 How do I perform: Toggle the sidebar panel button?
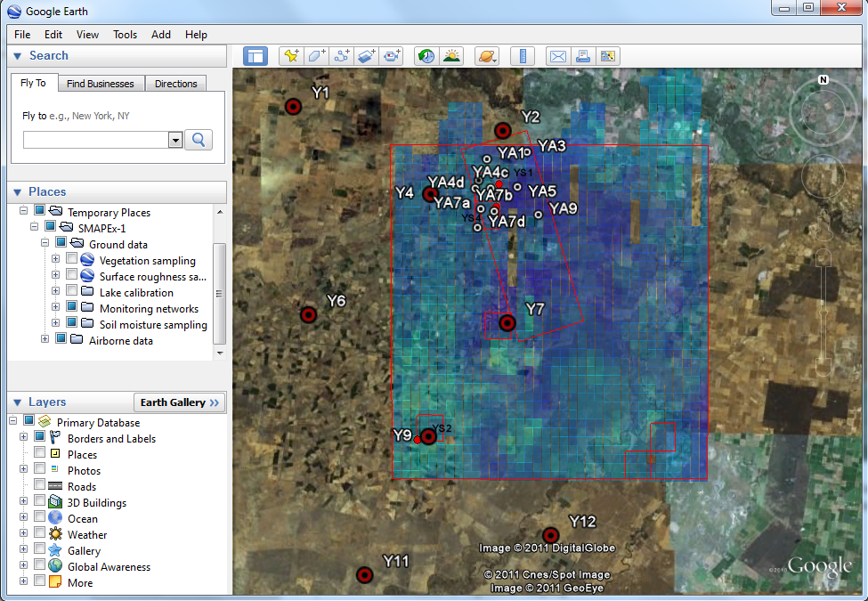256,56
